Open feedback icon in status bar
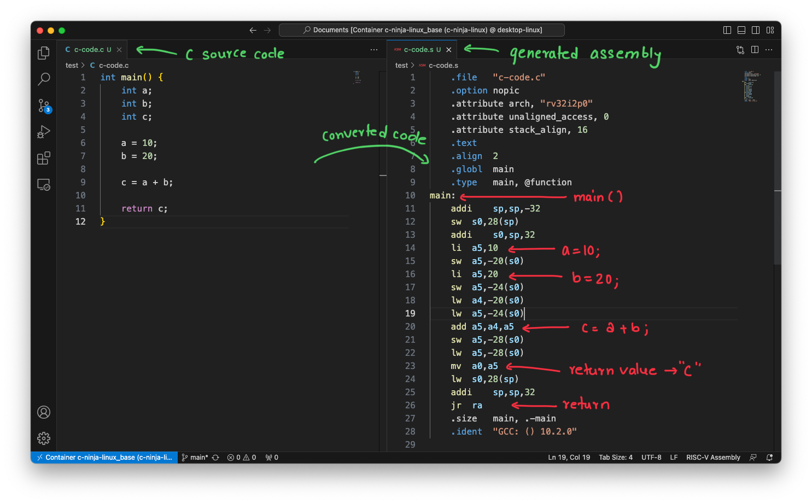This screenshot has height=504, width=812. tap(753, 458)
